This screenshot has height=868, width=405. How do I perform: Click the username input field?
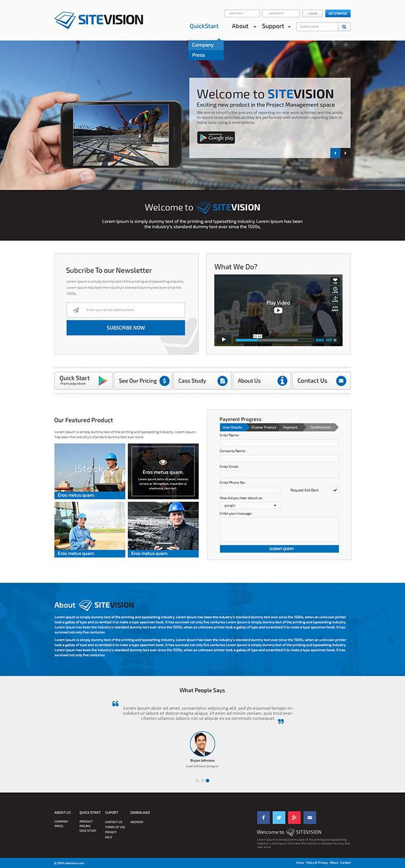click(x=242, y=13)
